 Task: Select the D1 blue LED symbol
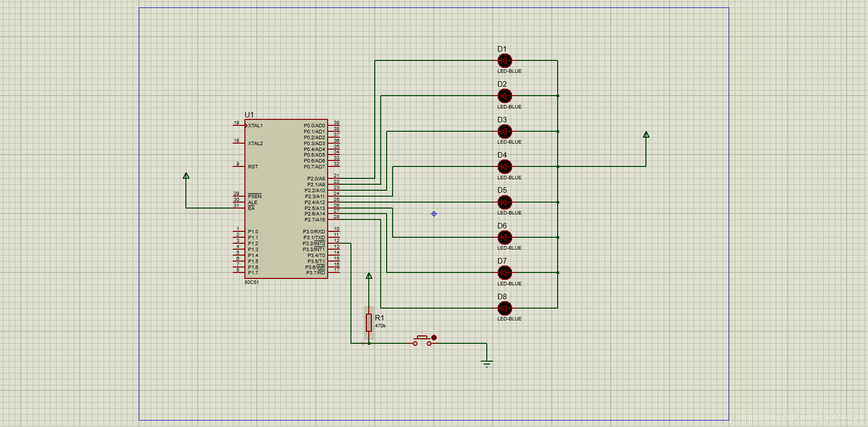tap(505, 60)
